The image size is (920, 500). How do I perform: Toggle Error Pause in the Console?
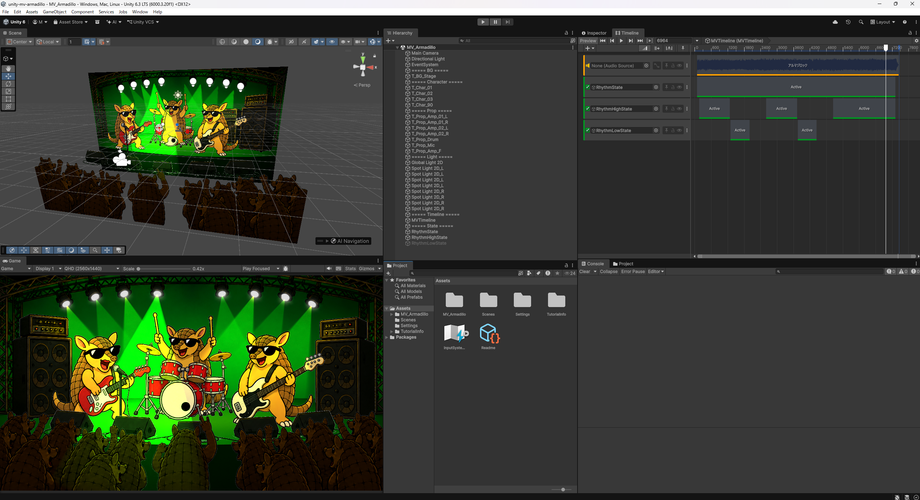[x=632, y=272]
